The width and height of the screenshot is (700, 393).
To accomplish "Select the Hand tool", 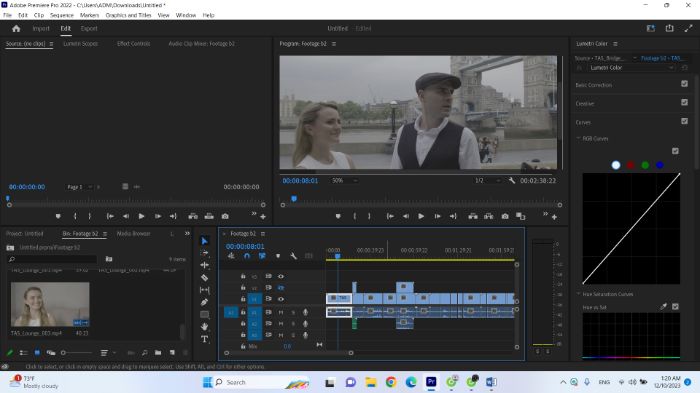I will (204, 326).
